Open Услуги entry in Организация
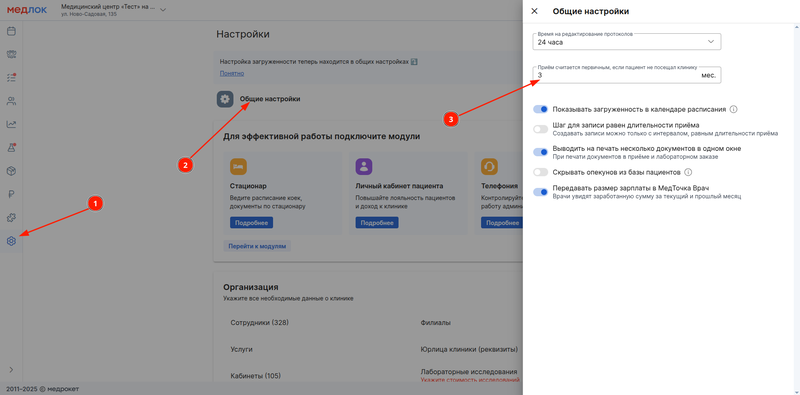 (241, 349)
